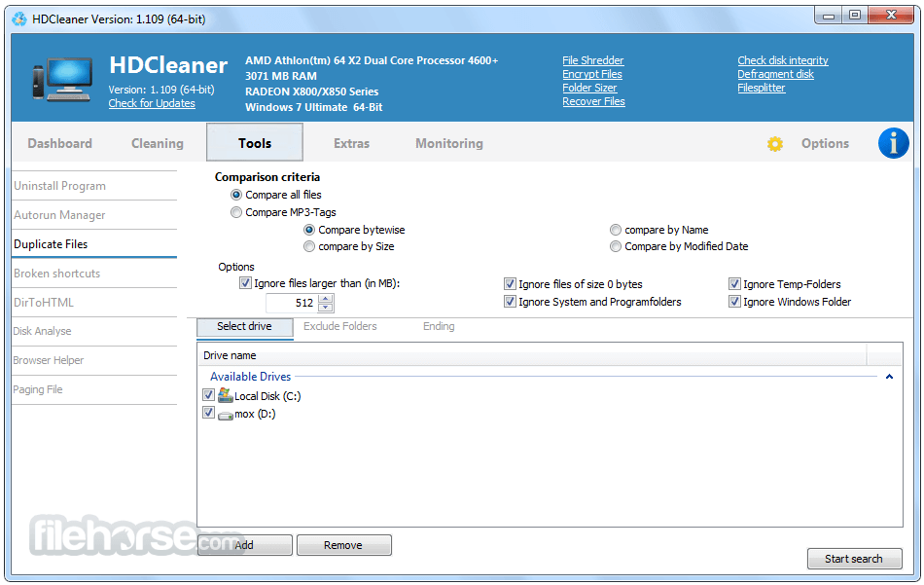Click the Local Disk (C:) drive icon
This screenshot has width=924, height=585.
click(225, 396)
